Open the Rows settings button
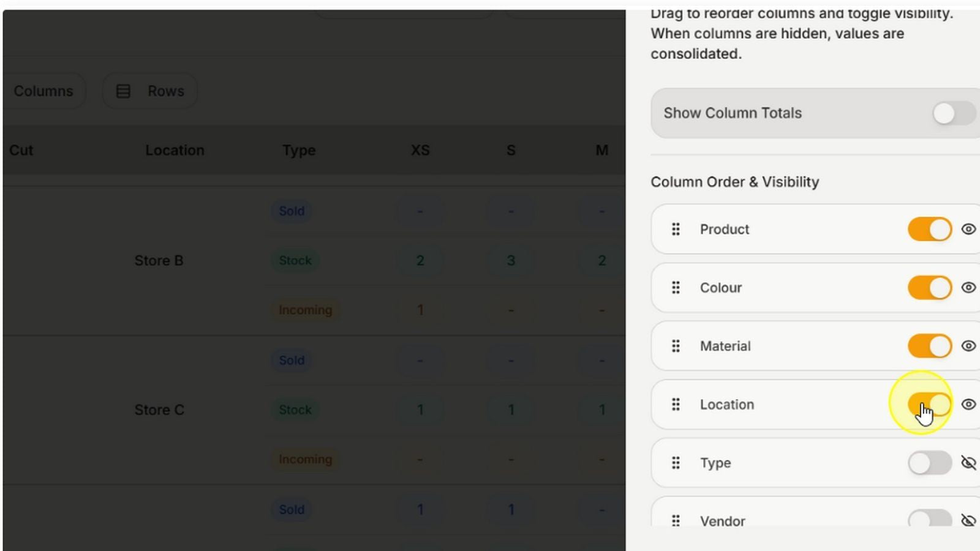Viewport: 980px width, 551px height. click(x=150, y=91)
